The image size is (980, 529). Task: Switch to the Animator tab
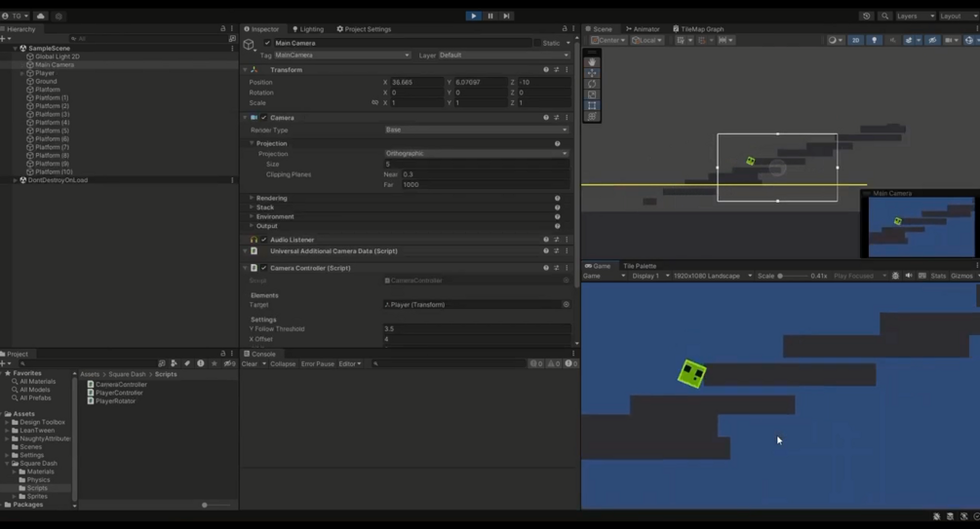(x=643, y=28)
